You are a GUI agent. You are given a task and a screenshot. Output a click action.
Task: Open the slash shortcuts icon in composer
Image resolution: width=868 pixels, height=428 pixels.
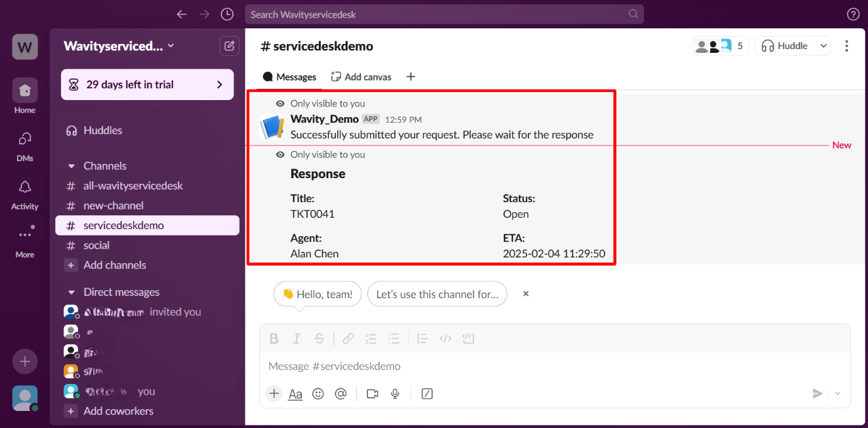(x=427, y=394)
